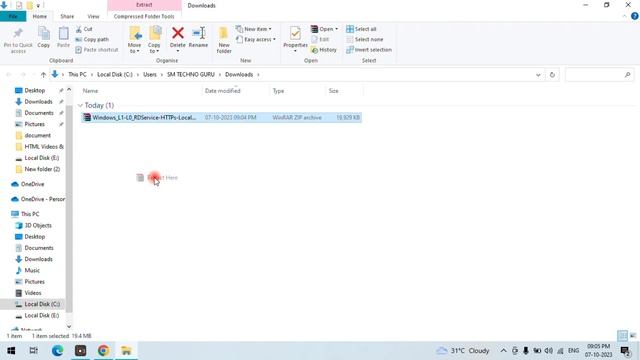Select Local Disk (C:) in navigation pane
Screen dimensions: 640x360
point(42,304)
